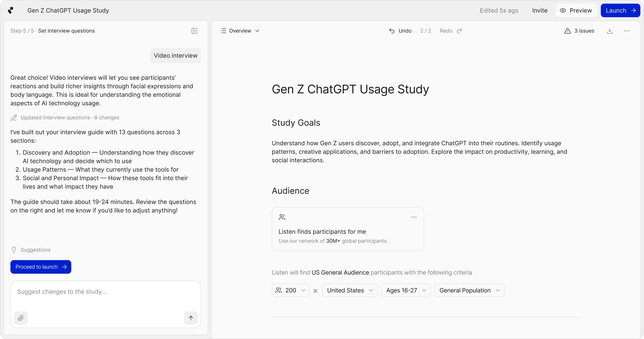This screenshot has width=644, height=339.
Task: Open the Overview section dropdown
Action: coord(240,31)
